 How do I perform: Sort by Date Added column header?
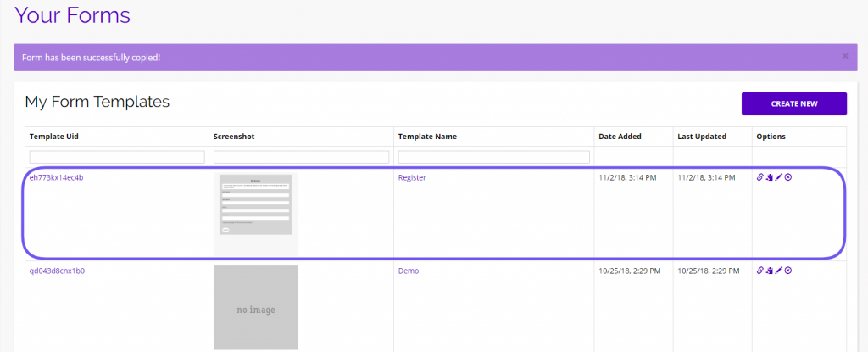tap(620, 137)
